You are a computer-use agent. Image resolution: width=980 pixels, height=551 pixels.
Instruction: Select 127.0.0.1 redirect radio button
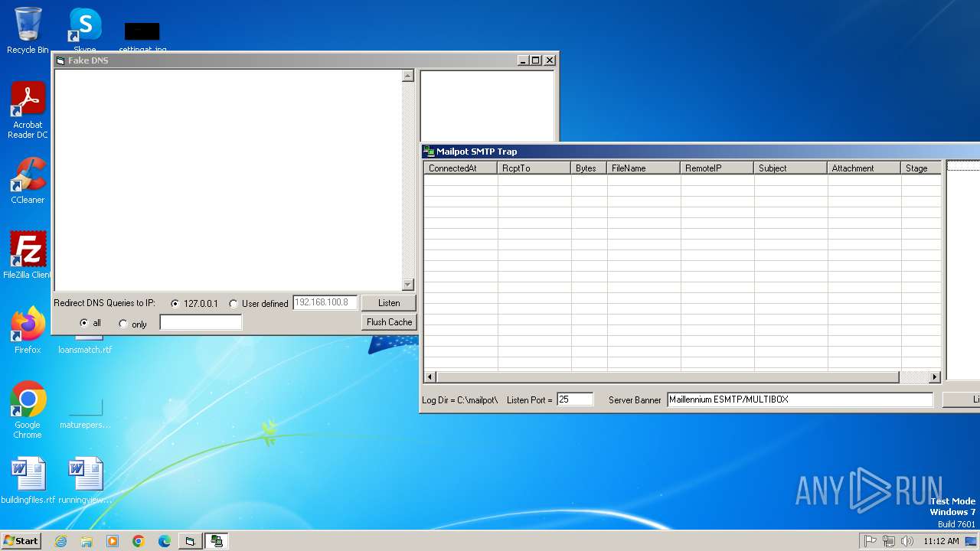175,304
